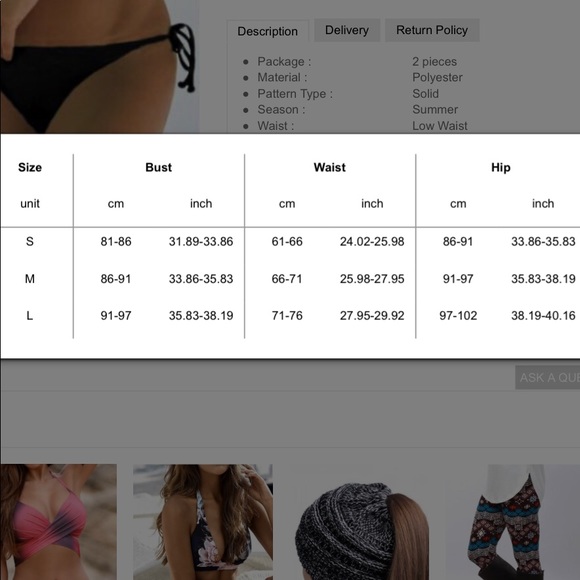Switch to the Delivery tab
580x580 pixels.
347,30
